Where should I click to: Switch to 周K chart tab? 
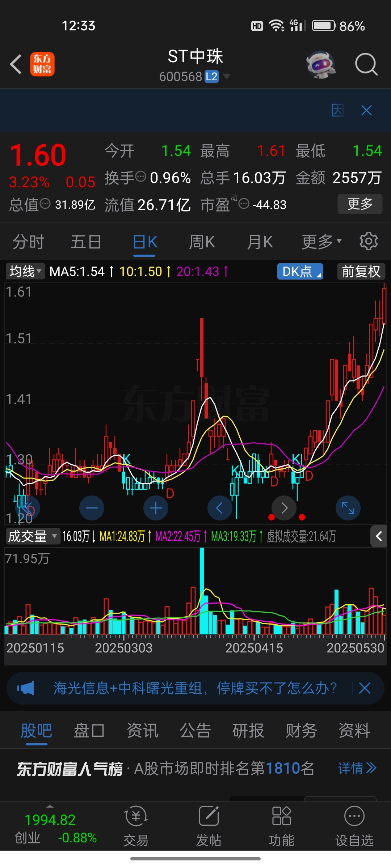click(x=202, y=242)
